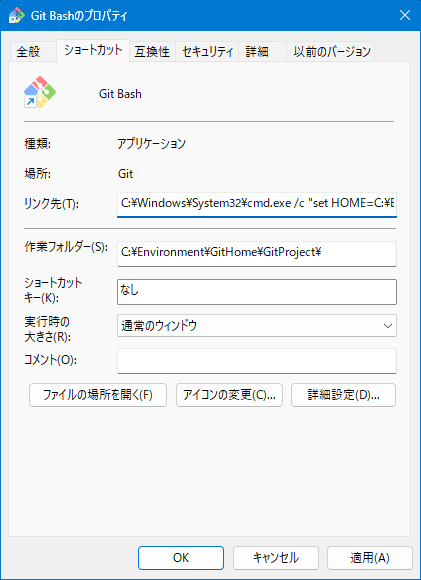Screen dimensions: 421x580
Task: Click the 作業フォルダー input field
Action: pyautogui.click(x=257, y=253)
